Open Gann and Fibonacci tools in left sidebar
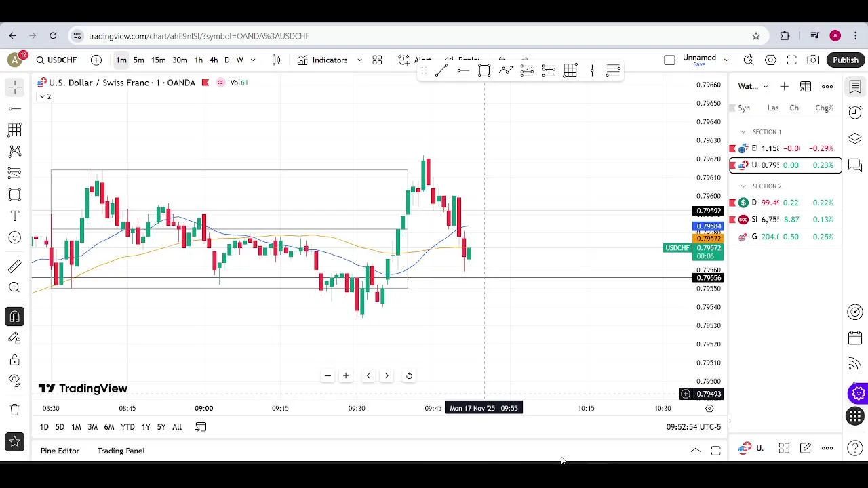Viewport: 868px width, 488px height. tap(14, 130)
